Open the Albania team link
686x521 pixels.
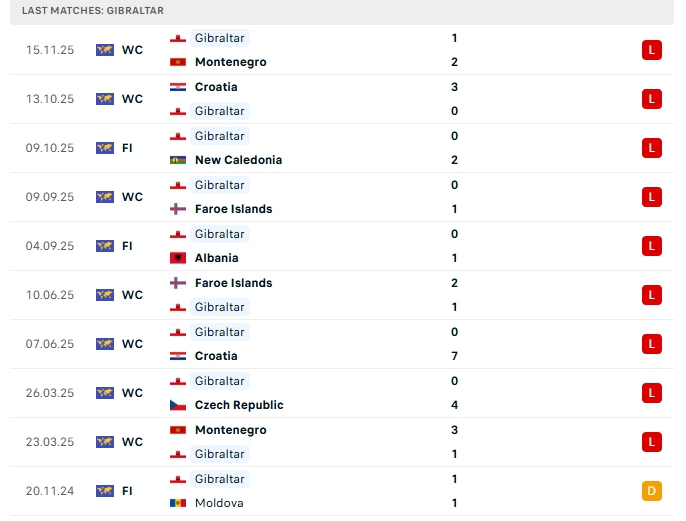coord(217,258)
